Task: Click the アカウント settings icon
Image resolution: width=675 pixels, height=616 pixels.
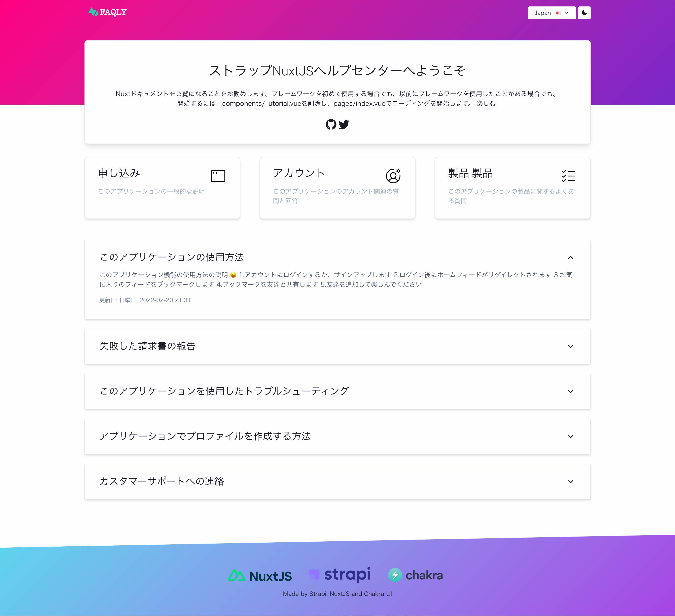Action: (x=393, y=175)
